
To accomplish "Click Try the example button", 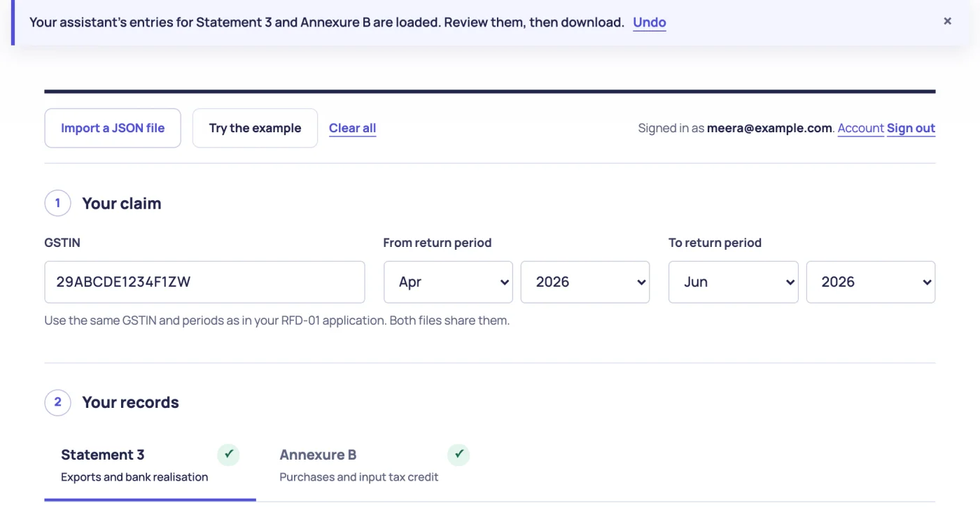I will point(255,128).
